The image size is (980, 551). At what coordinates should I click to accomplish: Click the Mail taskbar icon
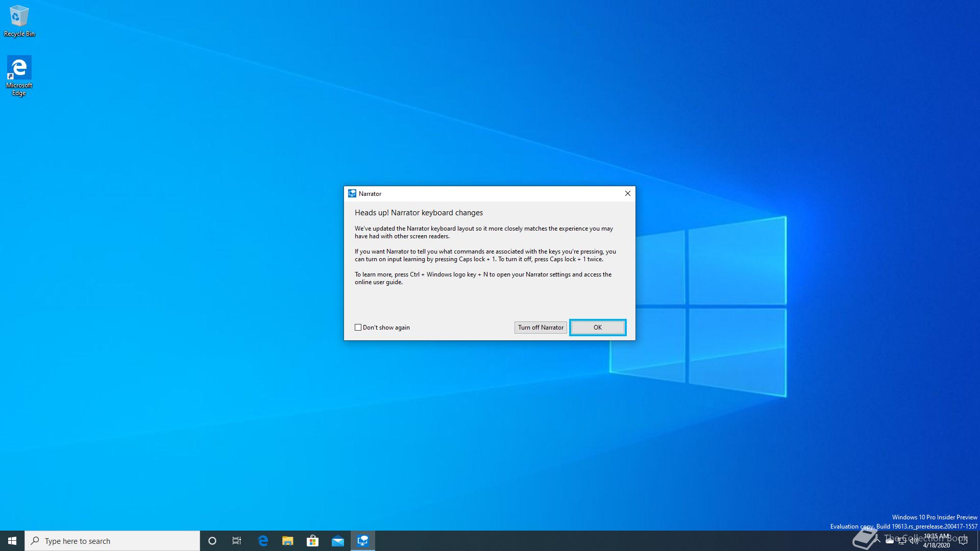[337, 540]
